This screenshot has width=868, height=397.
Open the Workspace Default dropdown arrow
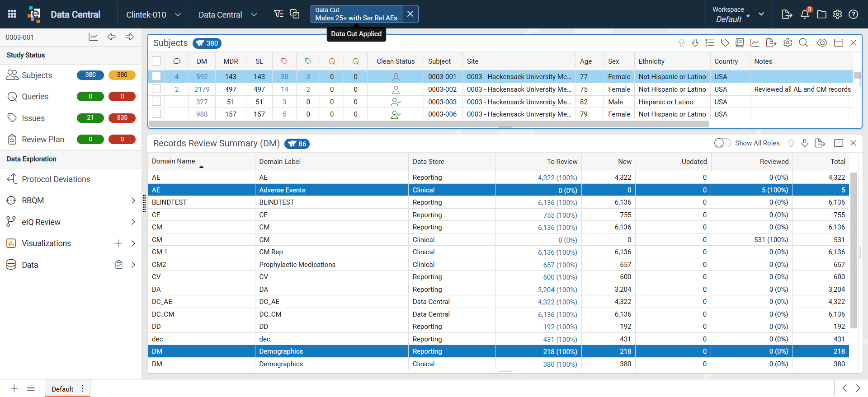[761, 14]
